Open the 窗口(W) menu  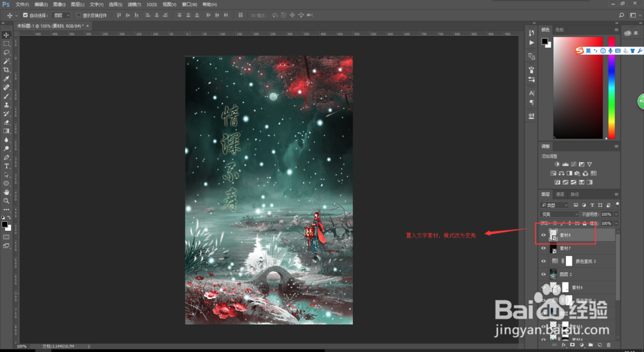pos(189,5)
